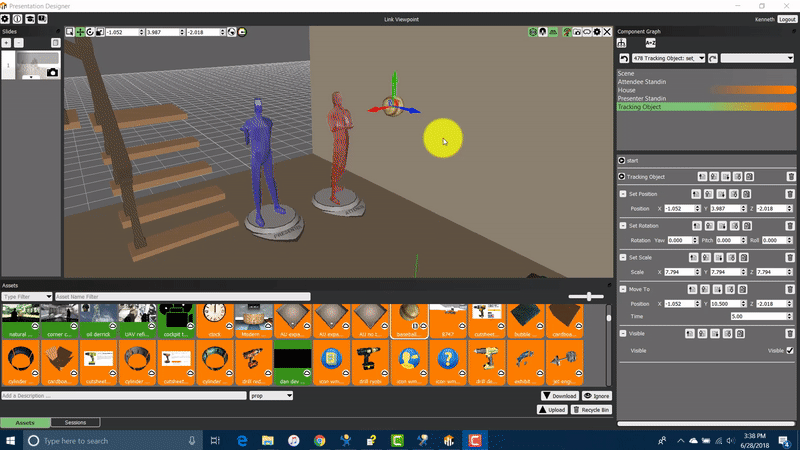
Task: Toggle the world/local globe icon
Action: pos(232,32)
